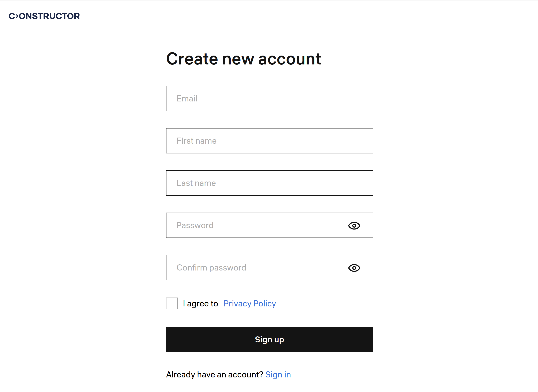Open the Privacy Policy link
This screenshot has height=392, width=538.
pyautogui.click(x=249, y=303)
